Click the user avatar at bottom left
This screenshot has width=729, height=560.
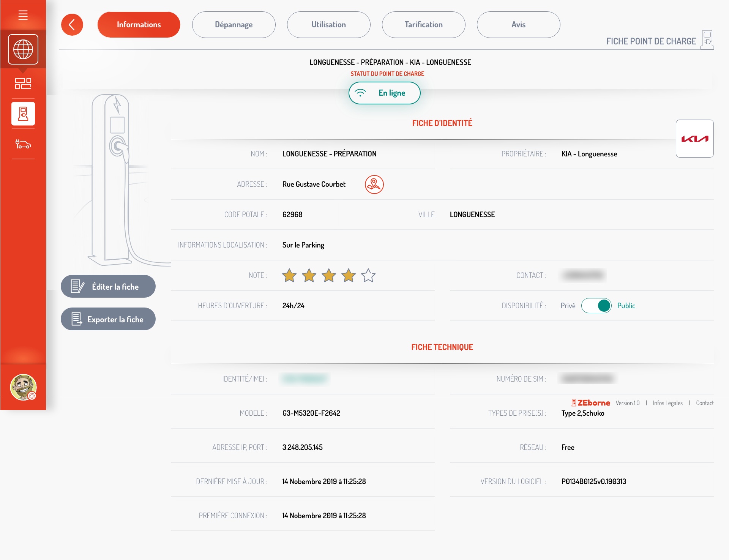[23, 387]
